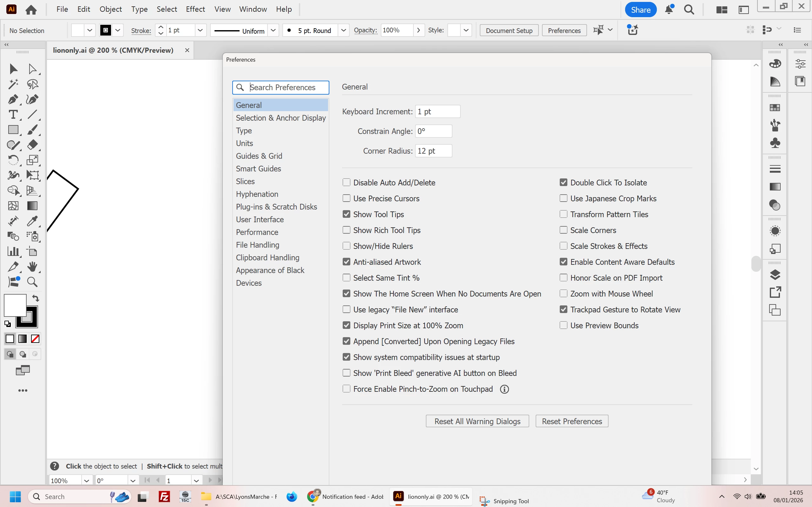812x507 pixels.
Task: Swap fill and stroke colors
Action: tap(36, 298)
